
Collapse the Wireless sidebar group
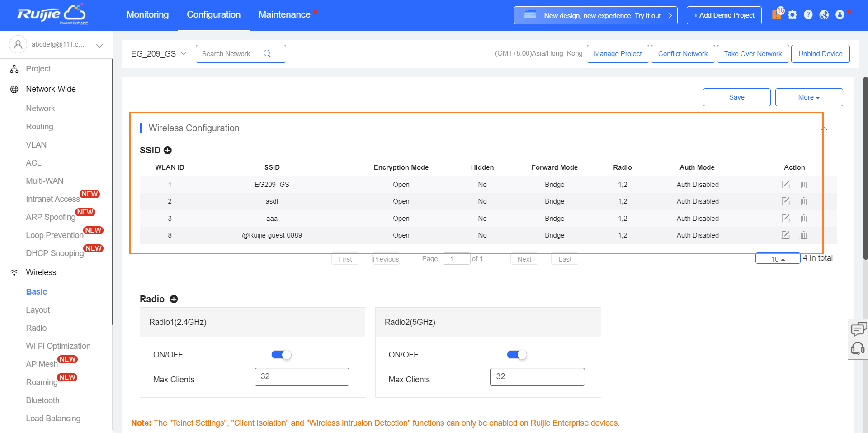click(41, 272)
